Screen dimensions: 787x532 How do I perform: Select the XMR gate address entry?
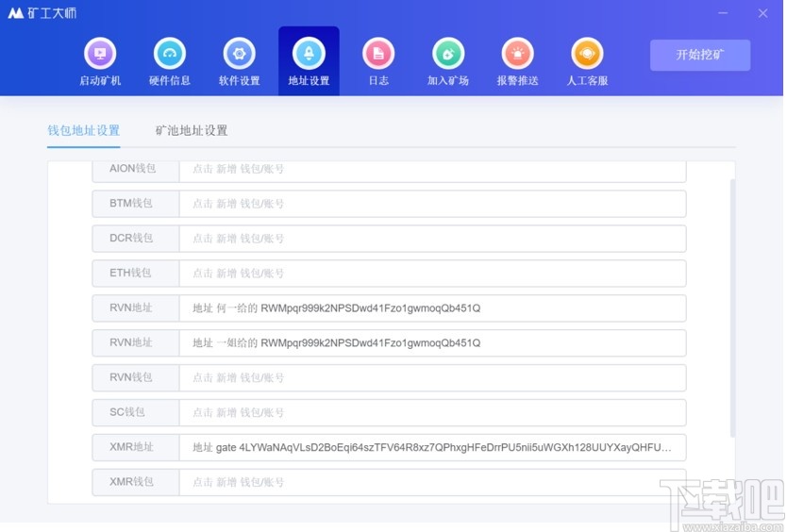(432, 447)
